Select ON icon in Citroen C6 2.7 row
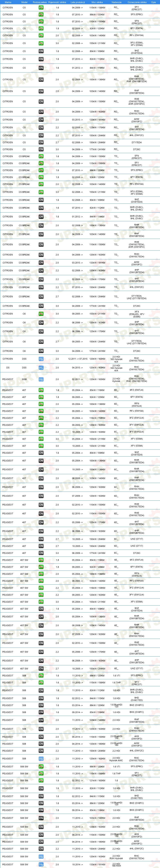 click(41, 342)
